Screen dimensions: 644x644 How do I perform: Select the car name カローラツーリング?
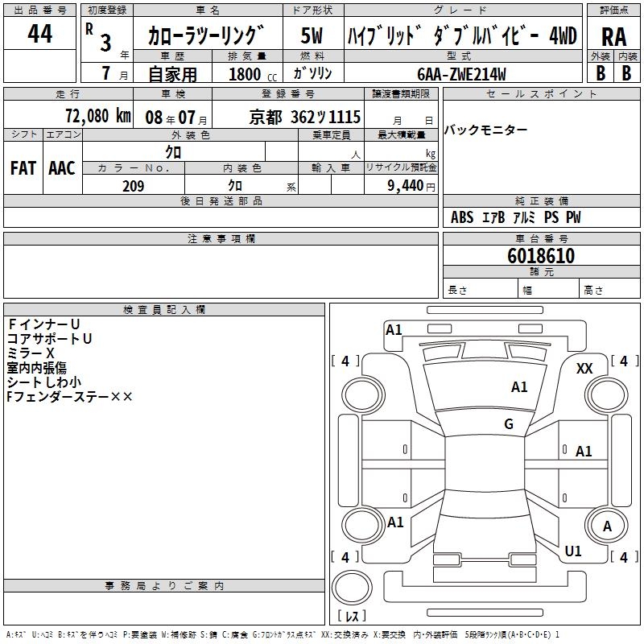(x=207, y=35)
